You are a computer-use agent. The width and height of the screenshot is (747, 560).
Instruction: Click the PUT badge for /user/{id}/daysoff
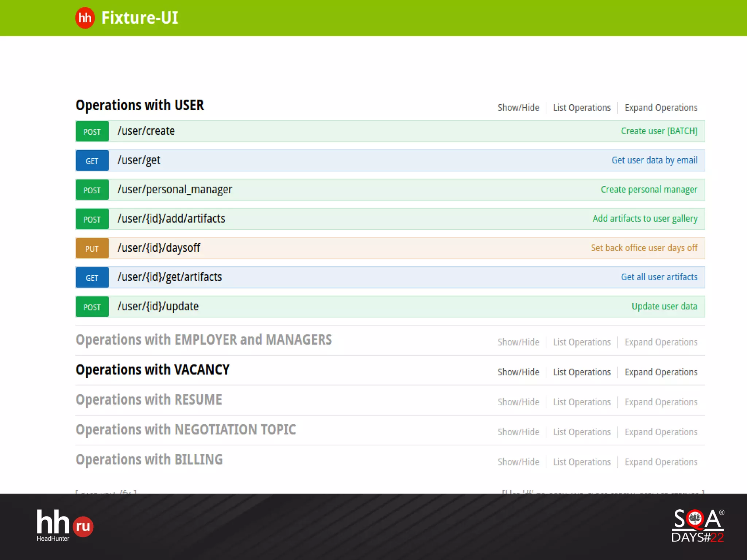tap(92, 248)
